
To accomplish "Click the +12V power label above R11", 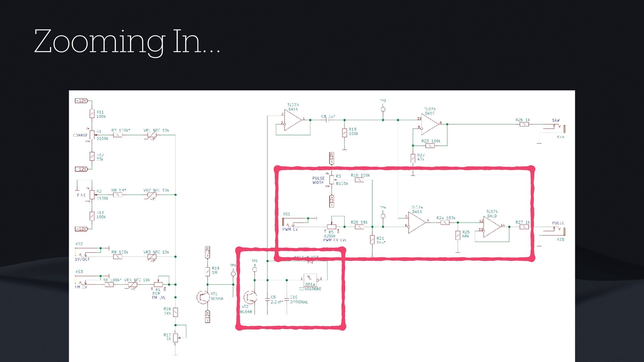I will click(x=81, y=101).
